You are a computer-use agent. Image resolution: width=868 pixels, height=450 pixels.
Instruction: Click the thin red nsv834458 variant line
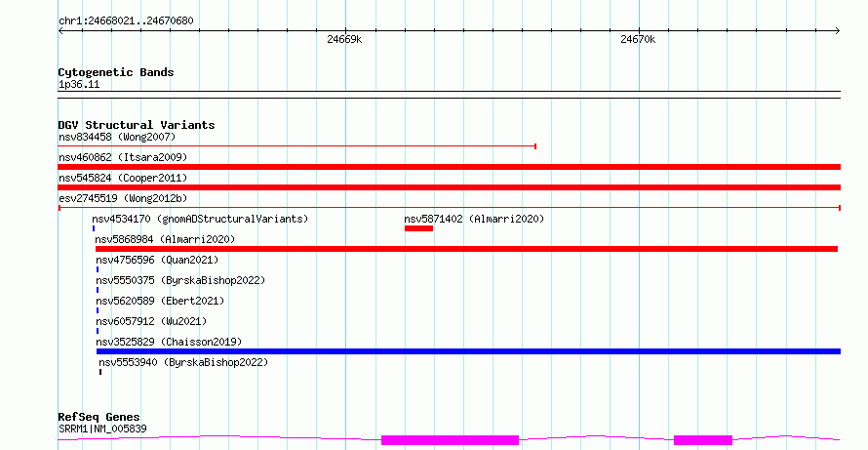[297, 146]
